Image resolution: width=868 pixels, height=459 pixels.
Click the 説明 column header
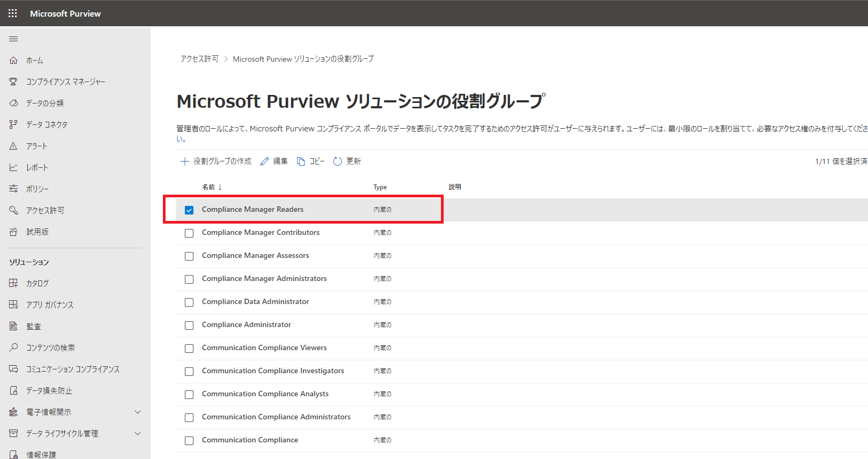click(455, 187)
